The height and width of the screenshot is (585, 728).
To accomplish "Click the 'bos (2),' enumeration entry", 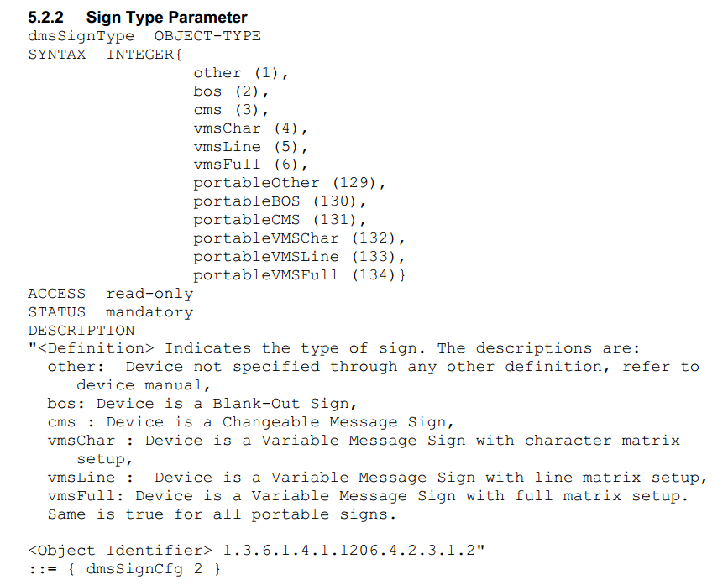I will 231,91.
